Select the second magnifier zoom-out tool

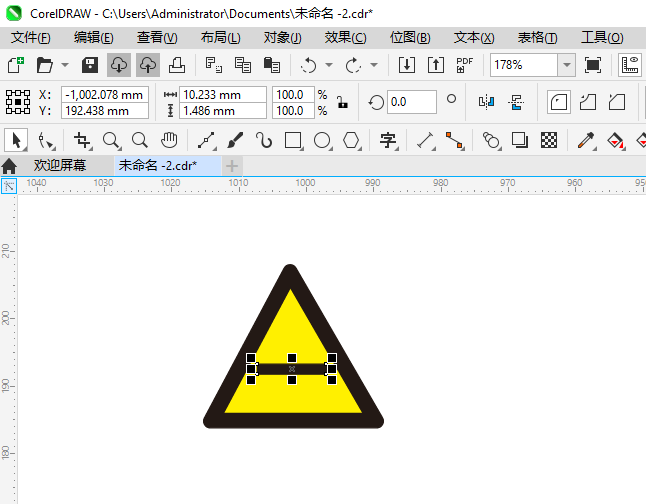coord(140,141)
